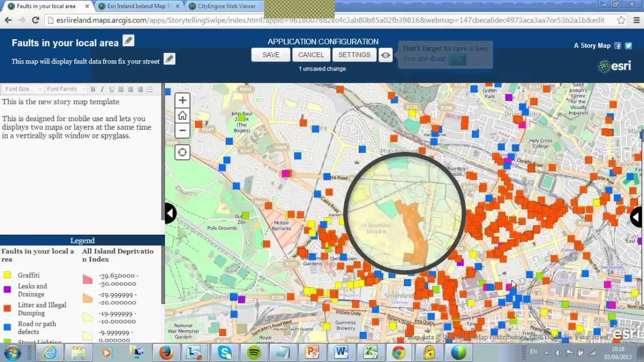Viewport: 644px width, 362px height.
Task: Toggle the preview eye icon
Action: (x=385, y=55)
